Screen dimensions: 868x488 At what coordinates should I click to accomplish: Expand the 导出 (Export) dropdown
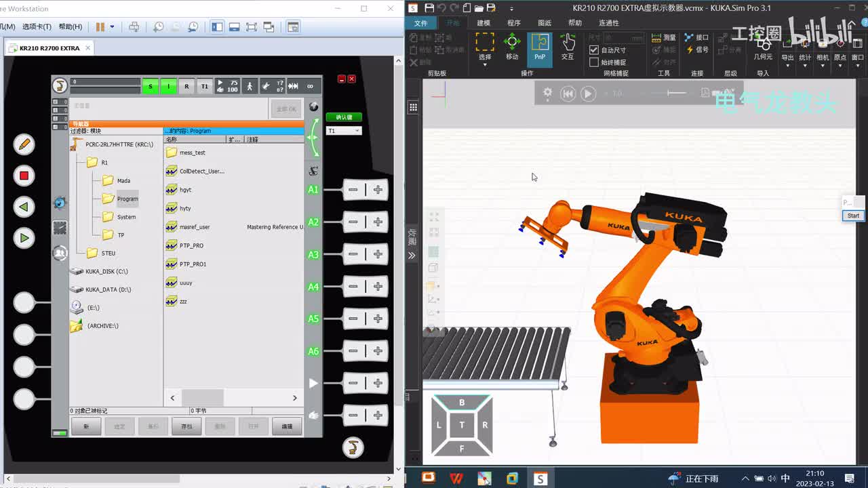pyautogui.click(x=787, y=65)
